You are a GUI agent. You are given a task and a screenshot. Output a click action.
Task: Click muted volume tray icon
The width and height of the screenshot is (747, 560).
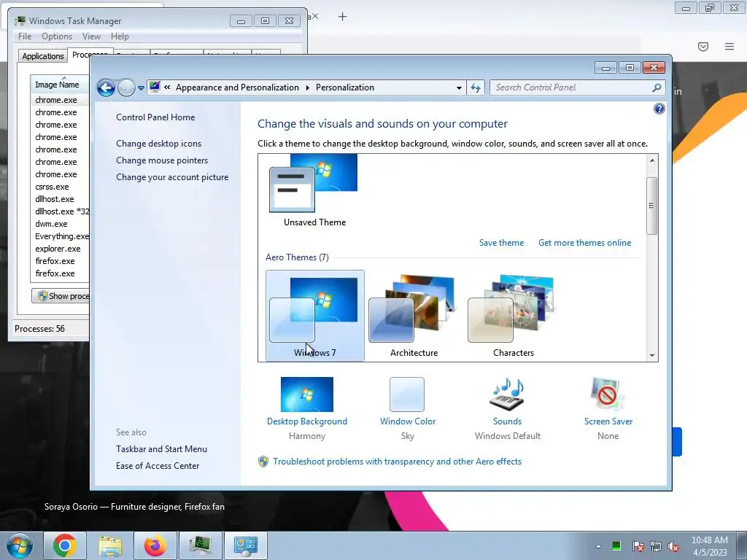pos(673,546)
